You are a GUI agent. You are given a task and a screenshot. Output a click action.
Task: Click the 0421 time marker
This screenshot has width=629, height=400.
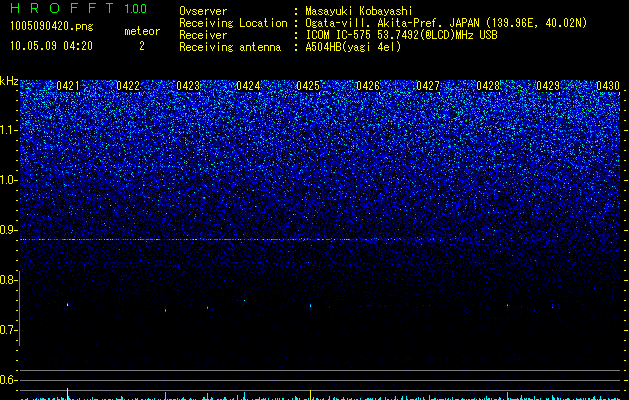(68, 86)
